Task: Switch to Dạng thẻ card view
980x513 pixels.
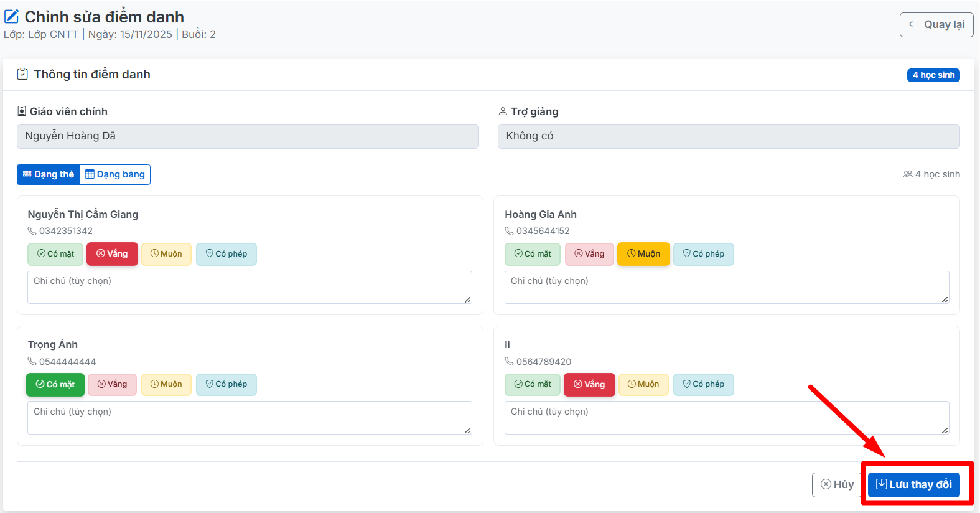Action: [49, 174]
